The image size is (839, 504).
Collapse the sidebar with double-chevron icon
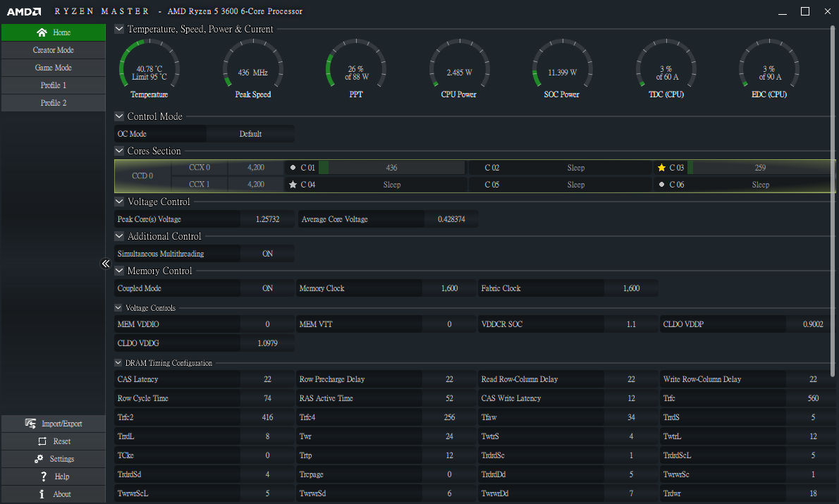tap(106, 263)
